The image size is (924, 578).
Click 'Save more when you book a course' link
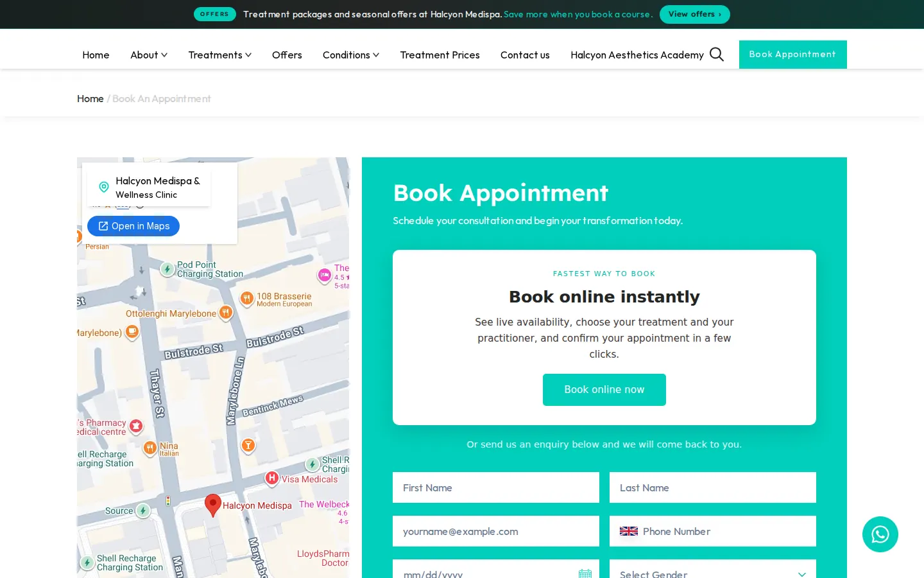(578, 14)
